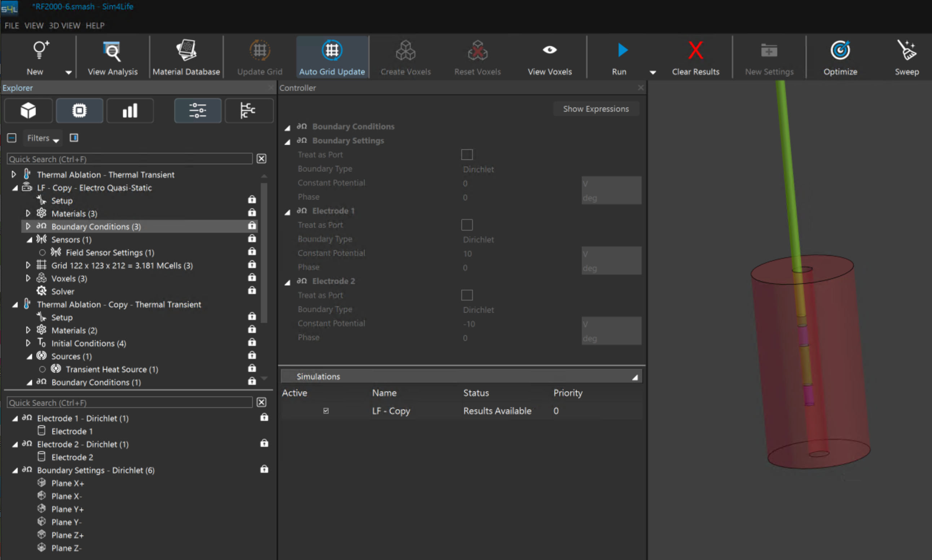Image resolution: width=932 pixels, height=560 pixels.
Task: Open the 3D VIEW menu
Action: (65, 26)
